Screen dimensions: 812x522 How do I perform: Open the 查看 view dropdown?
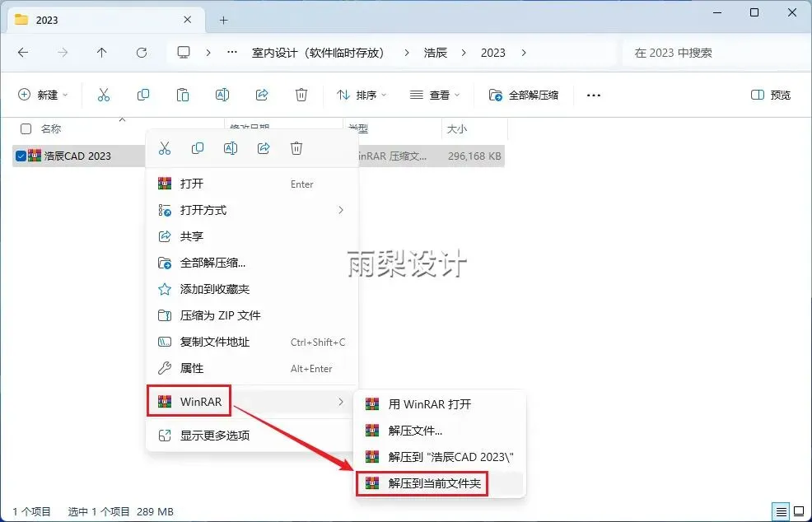tap(435, 95)
